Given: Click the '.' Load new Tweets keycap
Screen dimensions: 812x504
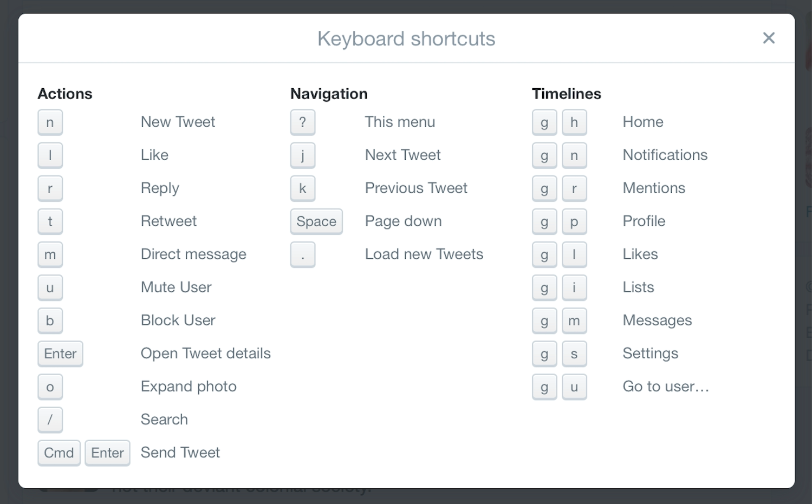Looking at the screenshot, I should (x=302, y=254).
